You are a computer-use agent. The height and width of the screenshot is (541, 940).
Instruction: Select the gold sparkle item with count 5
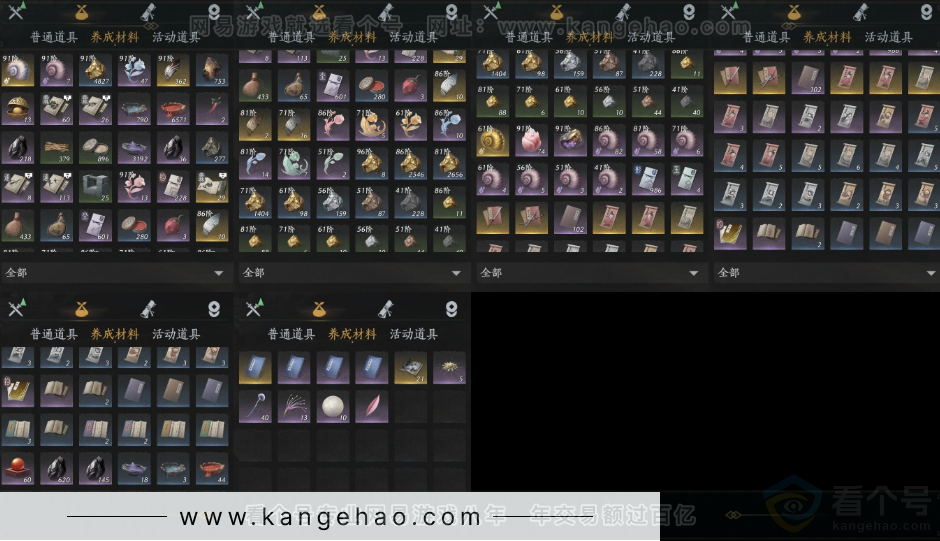click(449, 368)
